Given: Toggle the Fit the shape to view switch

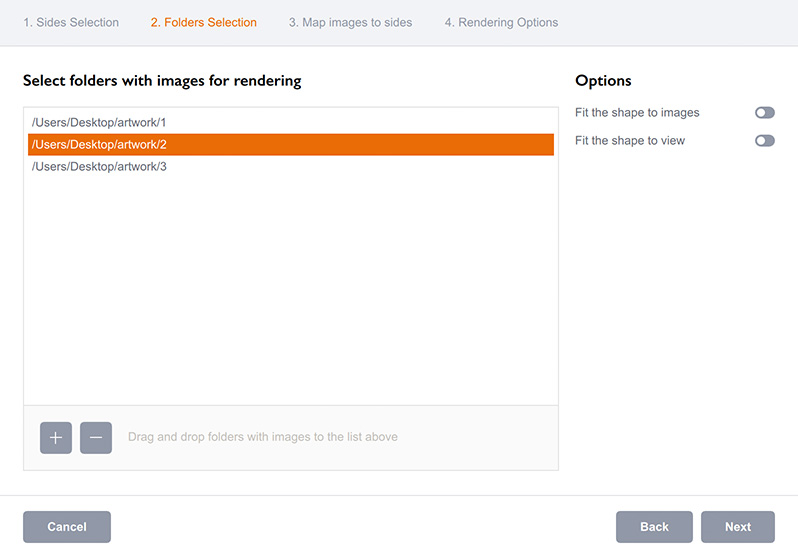Looking at the screenshot, I should click(x=764, y=141).
